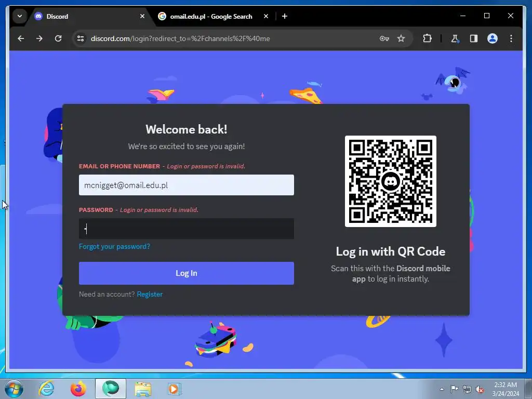This screenshot has height=399, width=532.
Task: Close the Google Search tab
Action: 266,16
